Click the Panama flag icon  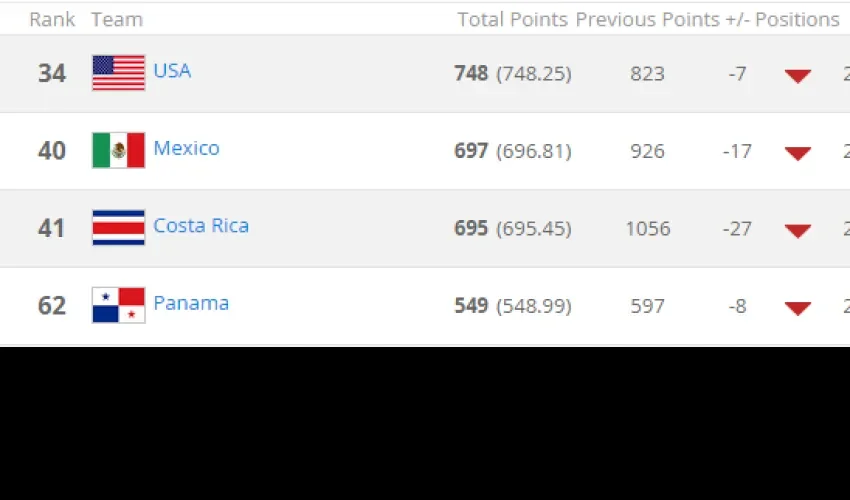(x=119, y=305)
